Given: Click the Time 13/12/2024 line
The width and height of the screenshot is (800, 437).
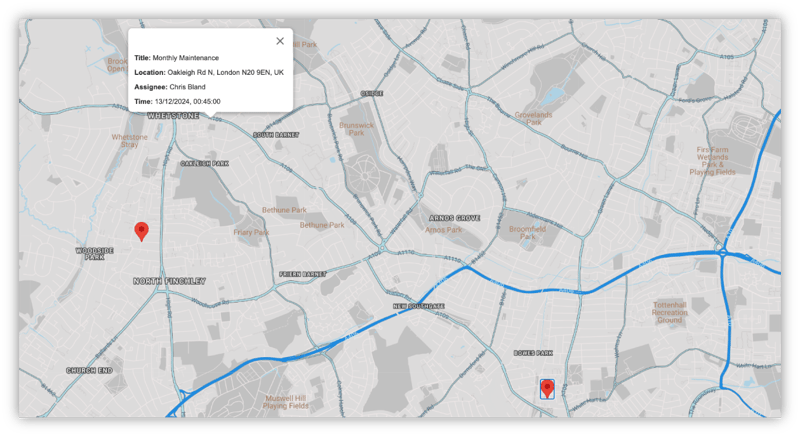Looking at the screenshot, I should [178, 101].
